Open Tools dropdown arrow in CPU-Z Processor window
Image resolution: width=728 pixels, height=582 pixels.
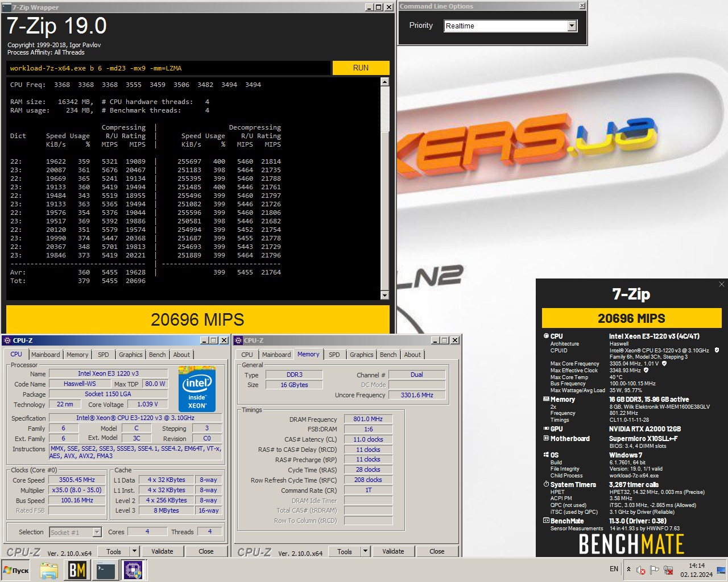point(134,551)
